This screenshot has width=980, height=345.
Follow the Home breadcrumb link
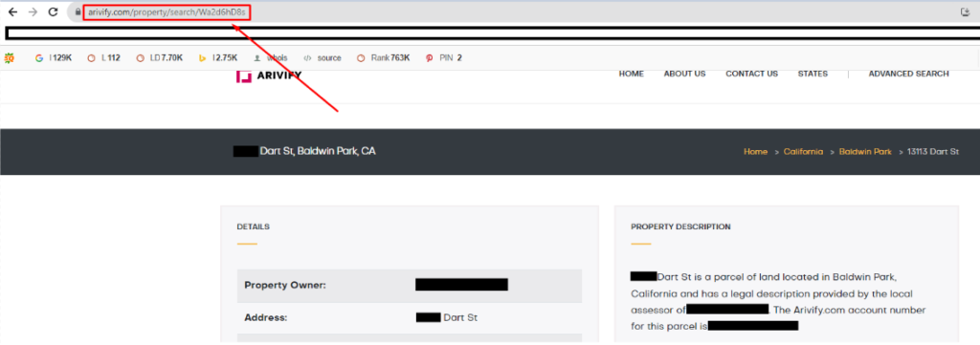click(x=755, y=152)
